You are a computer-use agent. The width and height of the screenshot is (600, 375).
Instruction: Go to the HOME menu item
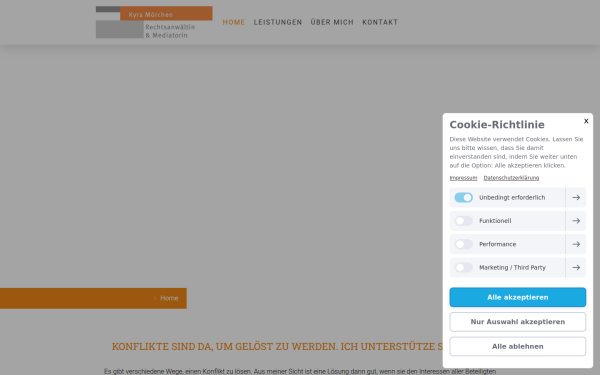coord(234,22)
